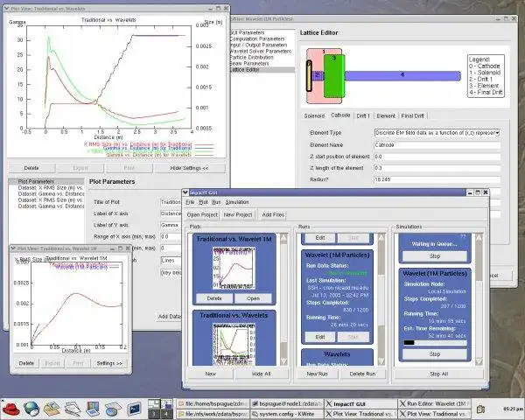Click the Red Hat main menu icon

[10, 407]
